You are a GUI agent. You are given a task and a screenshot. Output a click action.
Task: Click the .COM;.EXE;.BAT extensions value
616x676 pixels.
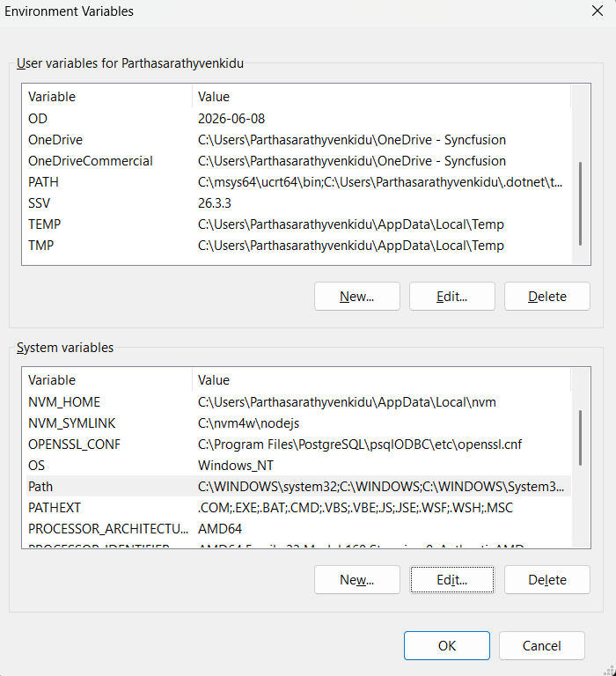[x=356, y=507]
